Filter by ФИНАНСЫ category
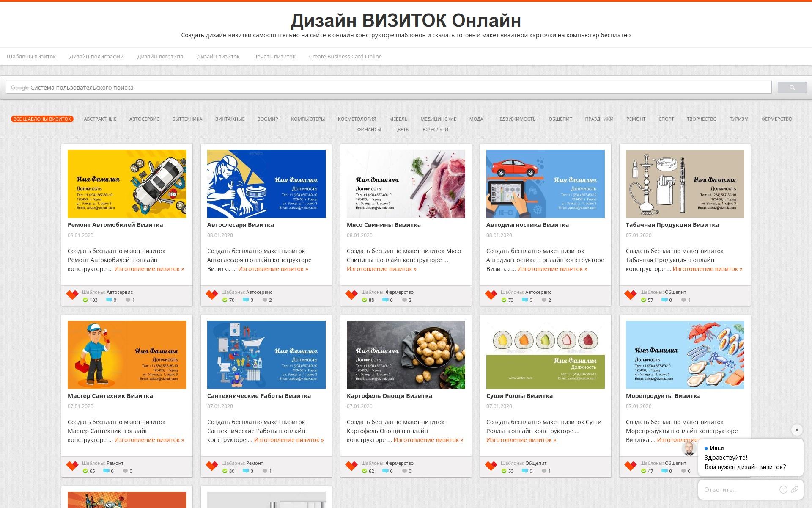The height and width of the screenshot is (508, 812). [369, 130]
